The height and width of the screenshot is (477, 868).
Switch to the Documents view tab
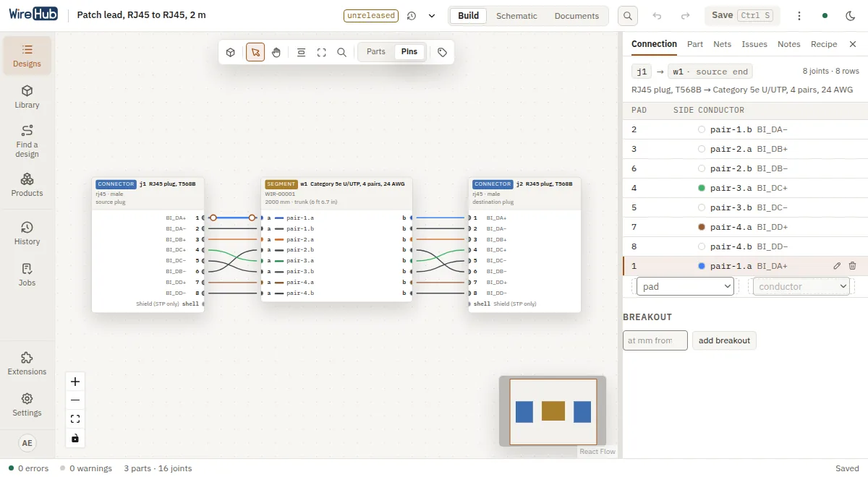(576, 16)
